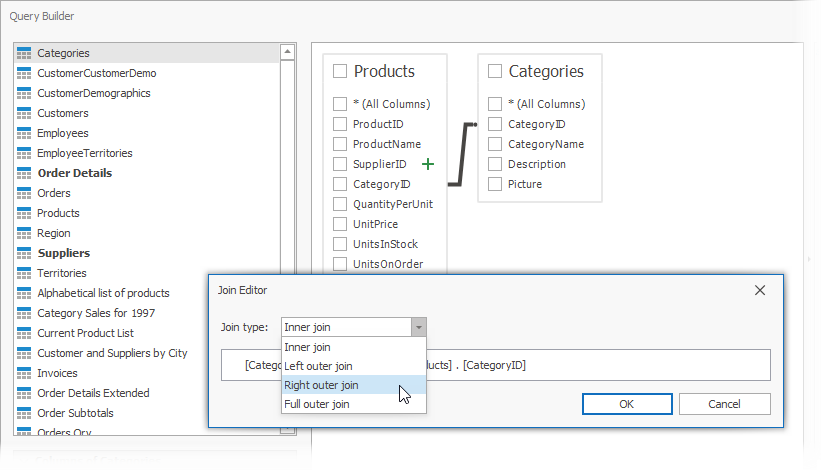
Task: Click the table list scroll-up arrow
Action: (288, 52)
